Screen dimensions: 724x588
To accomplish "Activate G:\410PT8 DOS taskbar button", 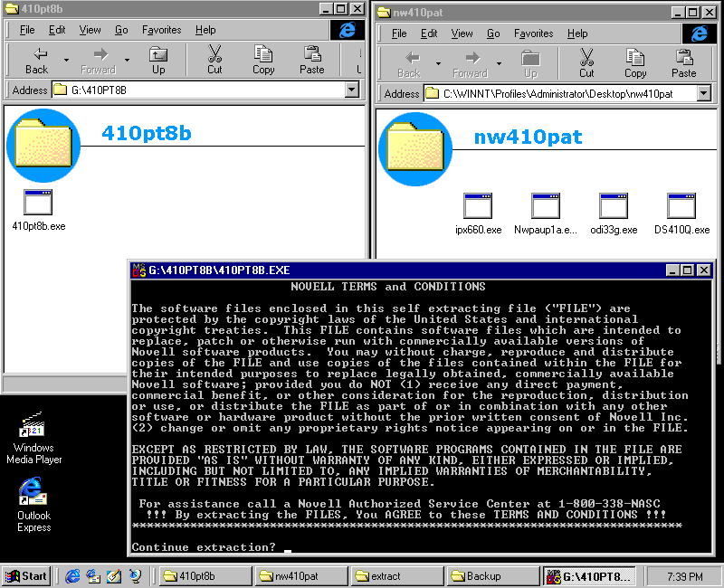I will (588, 576).
